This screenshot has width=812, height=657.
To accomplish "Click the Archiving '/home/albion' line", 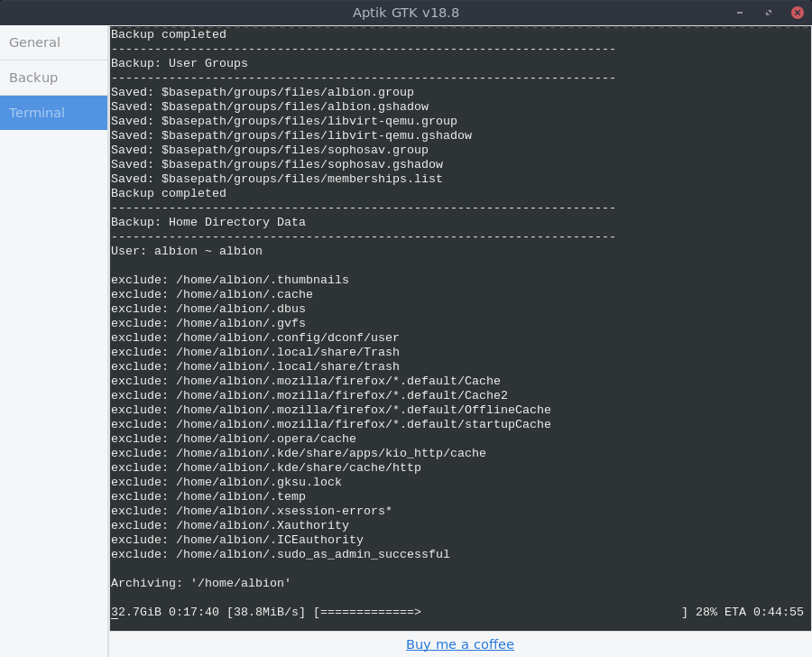I will [x=199, y=582].
